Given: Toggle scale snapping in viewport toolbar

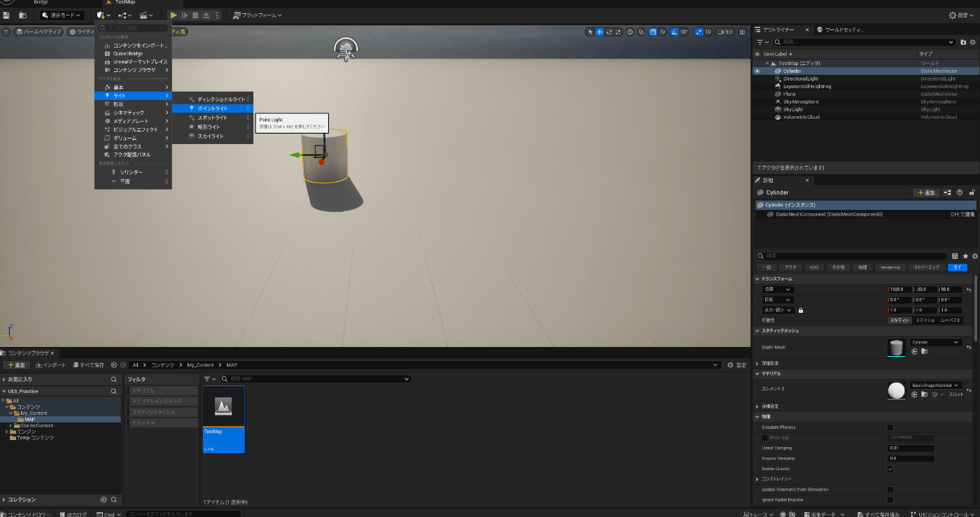Looking at the screenshot, I should [698, 31].
